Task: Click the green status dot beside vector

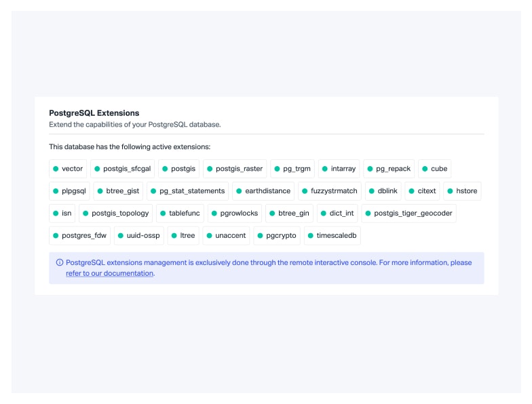Action: [x=56, y=169]
